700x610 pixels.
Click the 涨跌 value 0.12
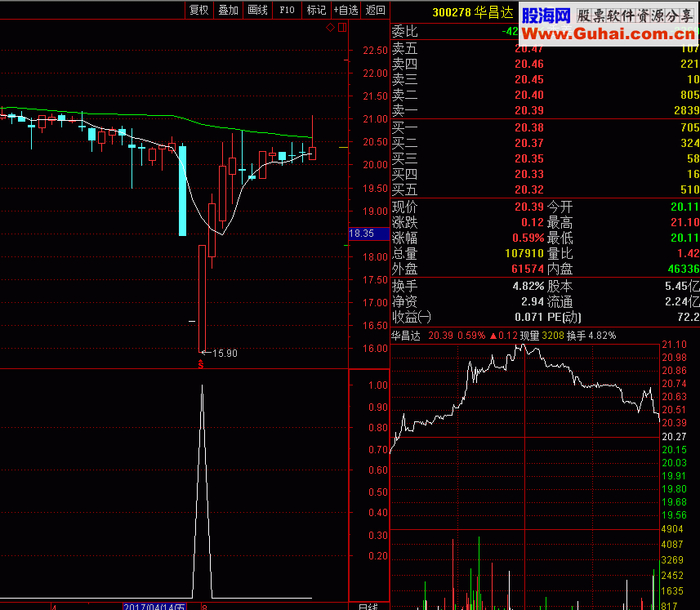(532, 222)
